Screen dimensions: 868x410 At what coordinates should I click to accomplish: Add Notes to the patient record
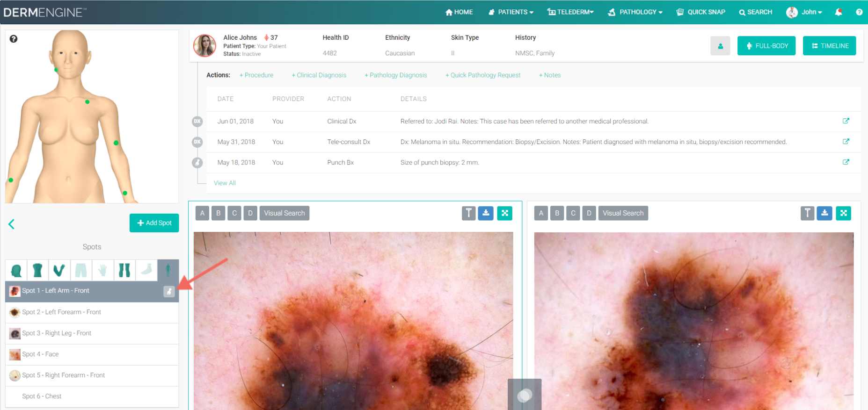550,75
